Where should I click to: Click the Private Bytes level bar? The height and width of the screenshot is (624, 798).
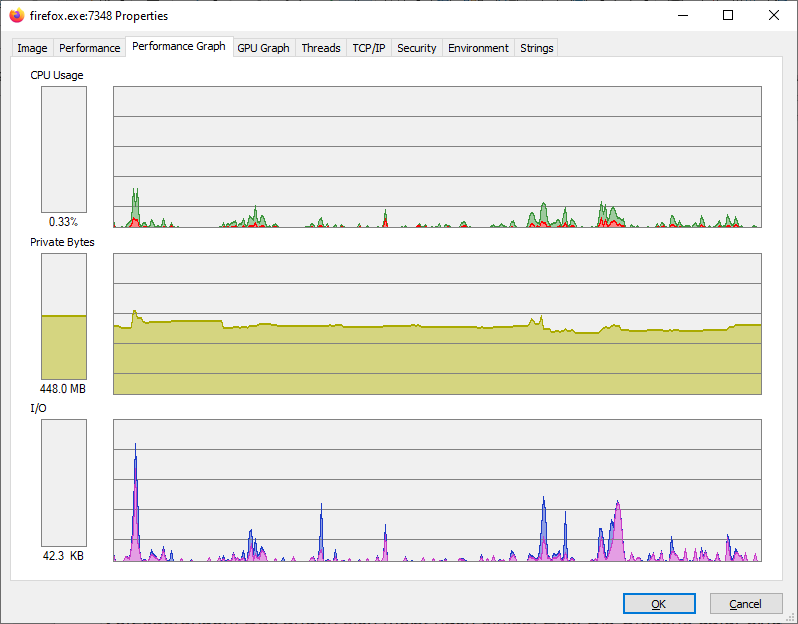tap(64, 316)
